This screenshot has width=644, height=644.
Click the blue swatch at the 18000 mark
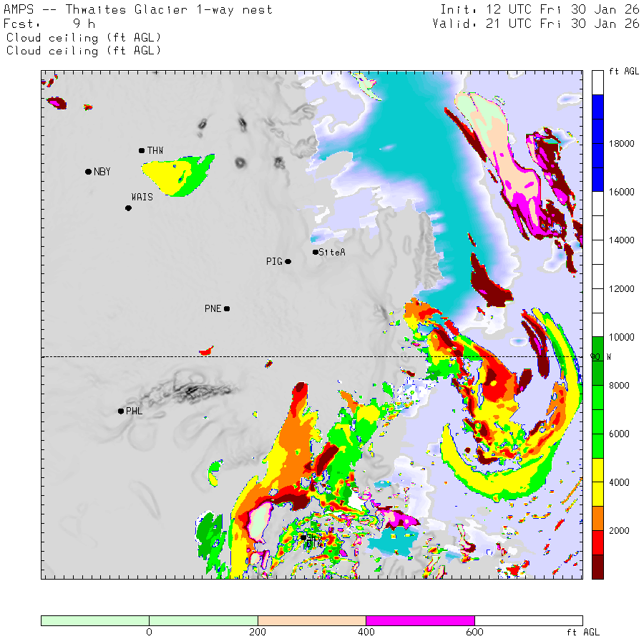coord(597,143)
